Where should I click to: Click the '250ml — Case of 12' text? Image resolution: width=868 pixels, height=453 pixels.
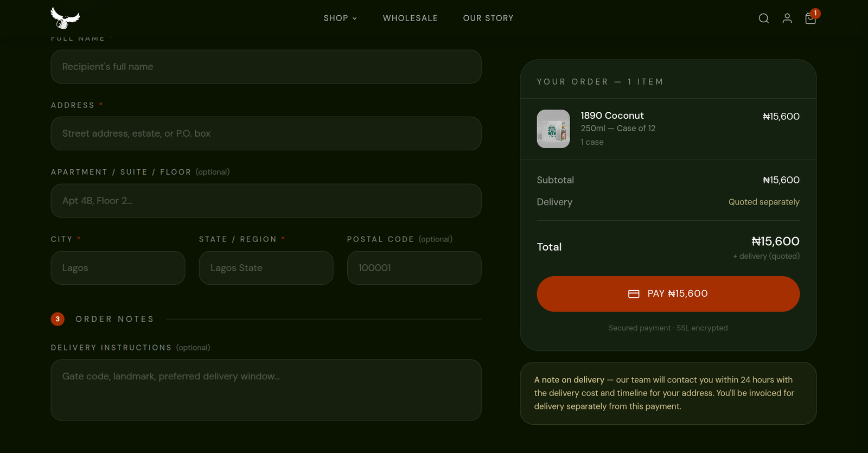tap(618, 129)
